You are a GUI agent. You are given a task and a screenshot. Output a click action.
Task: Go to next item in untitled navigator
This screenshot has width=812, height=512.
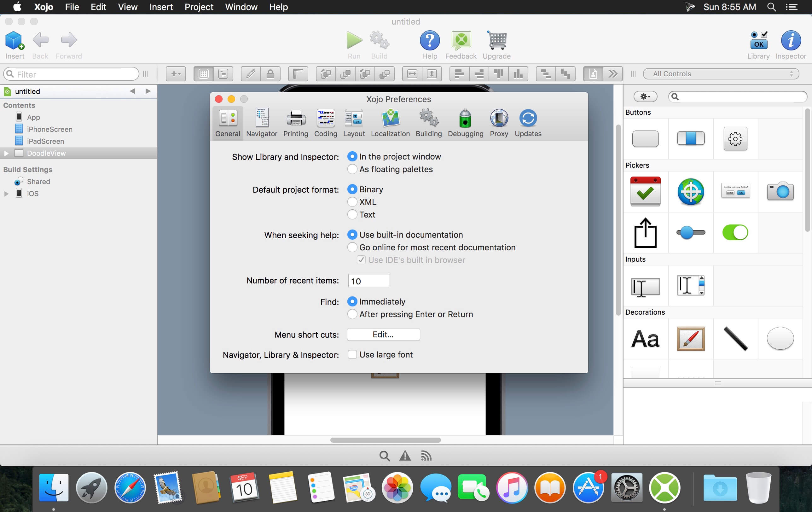(x=148, y=91)
